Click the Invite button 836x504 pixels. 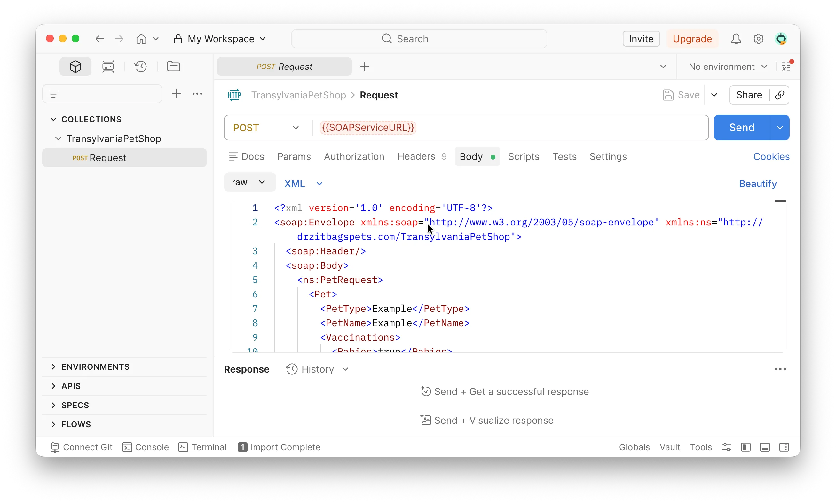(x=641, y=39)
